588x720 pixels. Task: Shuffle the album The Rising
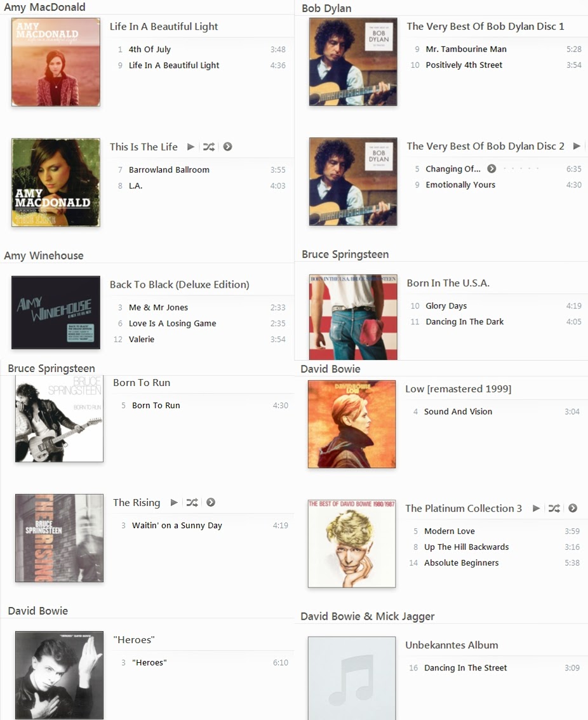pyautogui.click(x=192, y=502)
